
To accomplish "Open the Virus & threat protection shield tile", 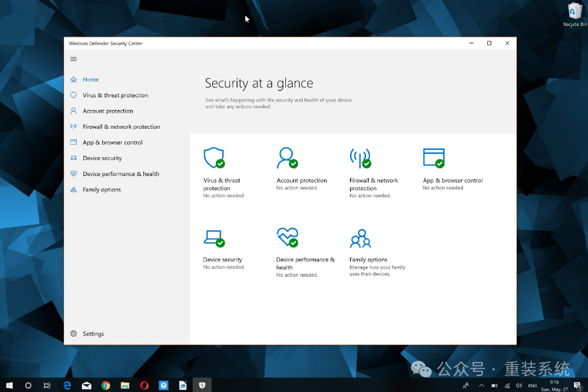I will [x=213, y=159].
